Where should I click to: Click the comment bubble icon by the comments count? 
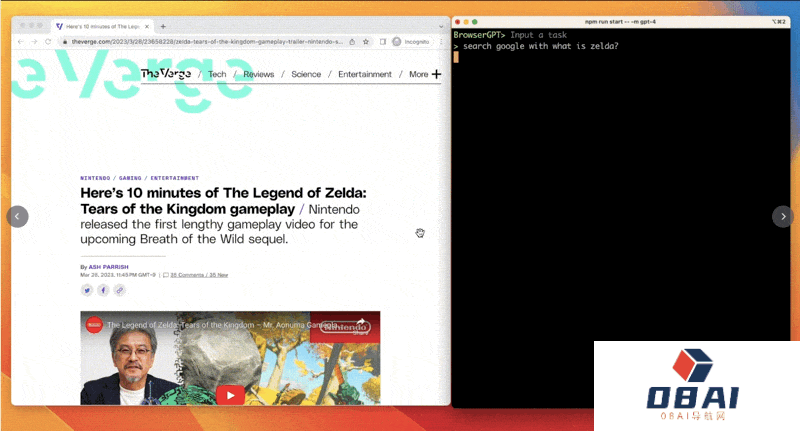pos(165,275)
